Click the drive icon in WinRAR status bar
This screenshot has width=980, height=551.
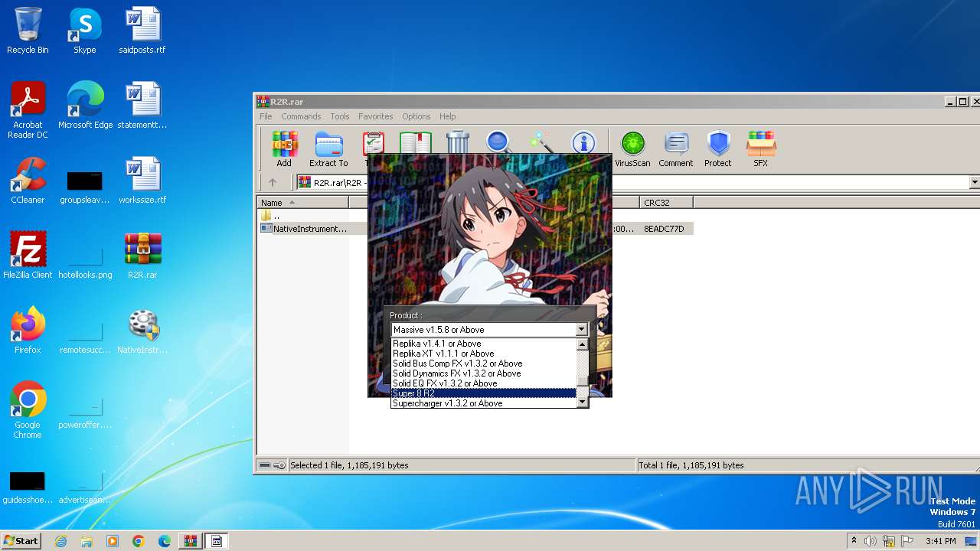(x=265, y=465)
